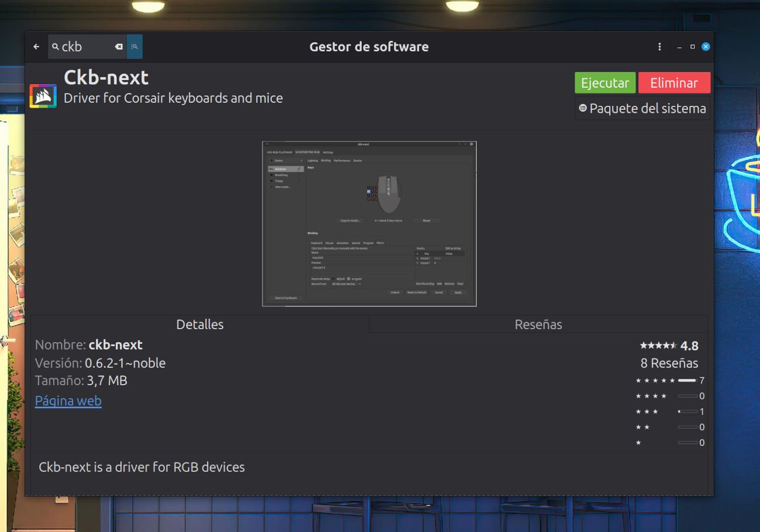Screen dimensions: 760x532
Task: Switch to the Reseñas tab
Action: pos(538,324)
